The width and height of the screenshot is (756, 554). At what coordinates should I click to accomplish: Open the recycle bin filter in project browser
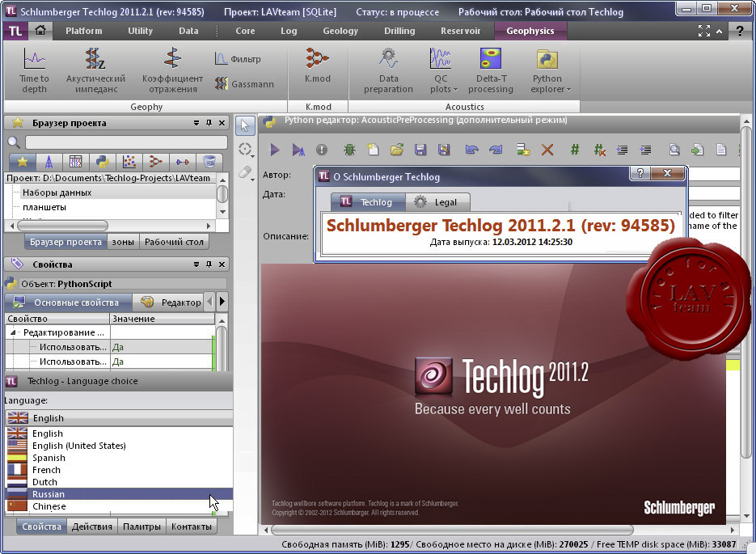pos(209,162)
